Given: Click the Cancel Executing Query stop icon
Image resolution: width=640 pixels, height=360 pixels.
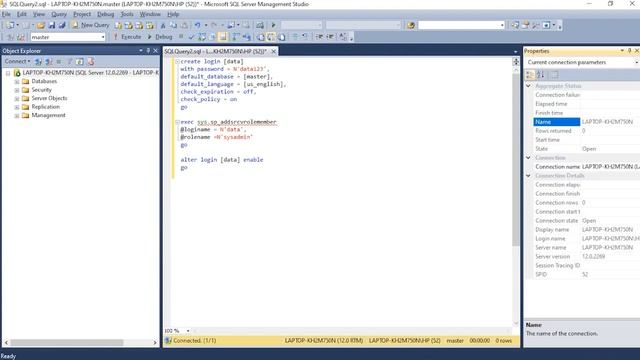Looking at the screenshot, I should 181,37.
